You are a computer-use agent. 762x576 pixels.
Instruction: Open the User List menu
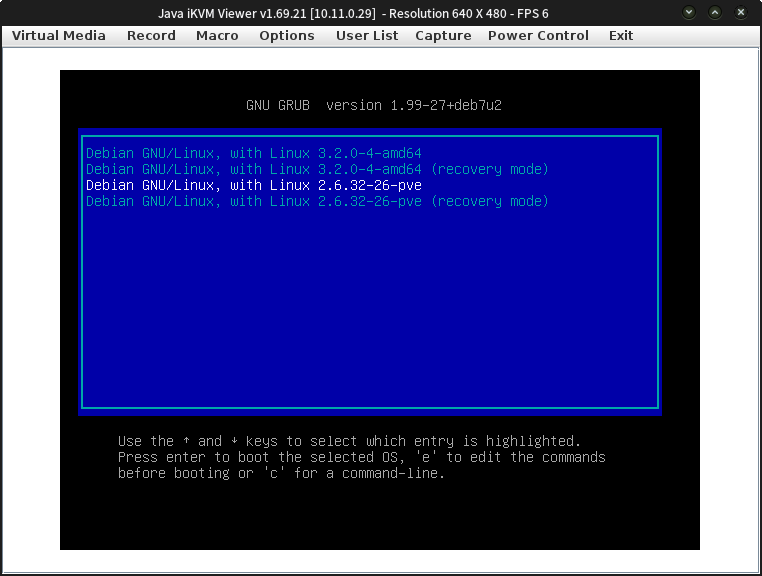[366, 35]
